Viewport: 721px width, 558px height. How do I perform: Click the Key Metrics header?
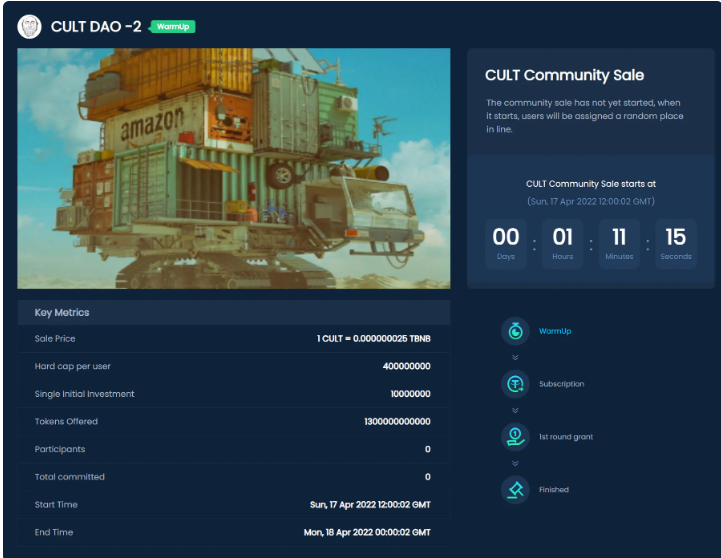pyautogui.click(x=234, y=313)
